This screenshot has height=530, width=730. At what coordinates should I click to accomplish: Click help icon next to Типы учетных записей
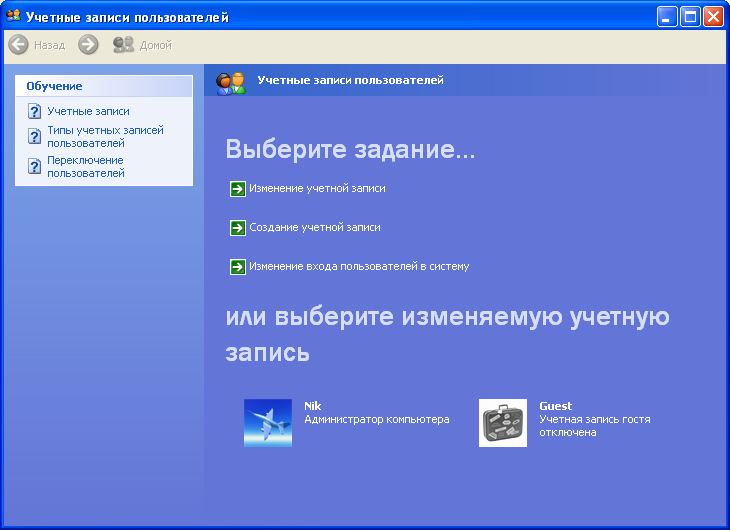click(x=34, y=136)
